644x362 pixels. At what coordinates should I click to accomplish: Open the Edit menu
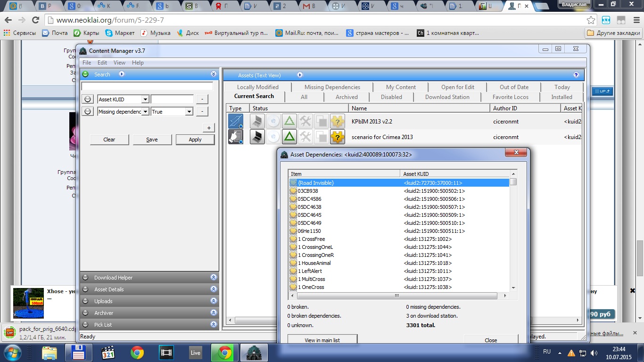(x=102, y=63)
